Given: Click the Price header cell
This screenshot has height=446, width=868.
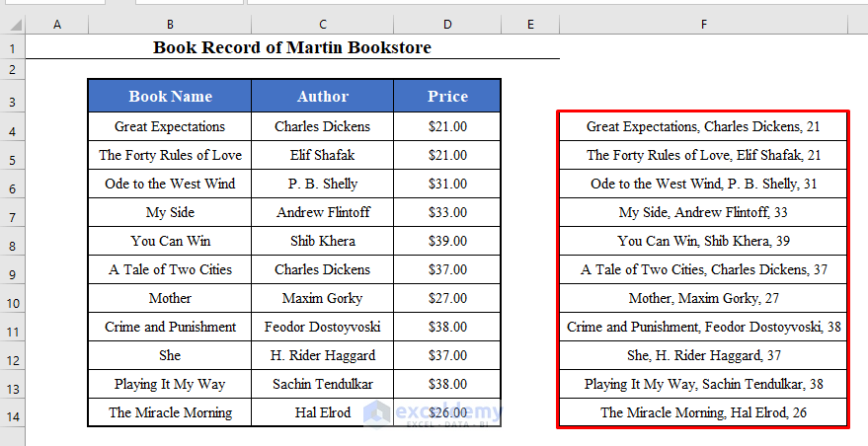Looking at the screenshot, I should [447, 97].
